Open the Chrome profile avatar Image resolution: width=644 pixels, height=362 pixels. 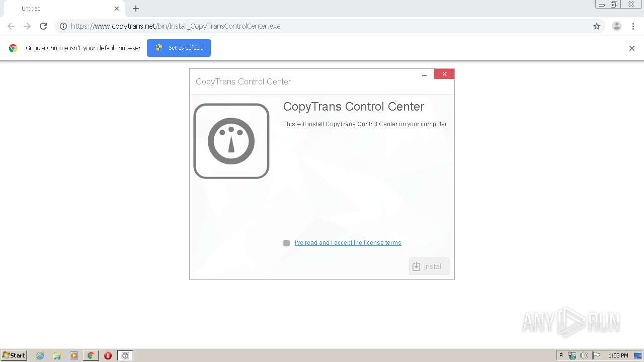[617, 26]
